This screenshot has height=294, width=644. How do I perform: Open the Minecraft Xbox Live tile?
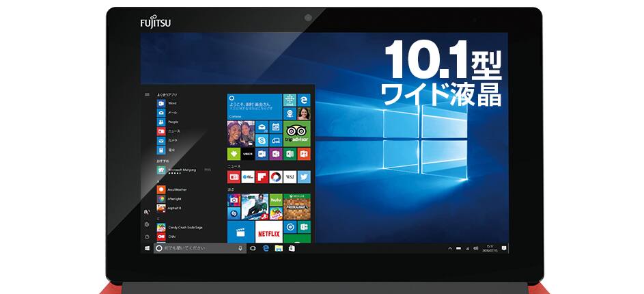pos(297,206)
